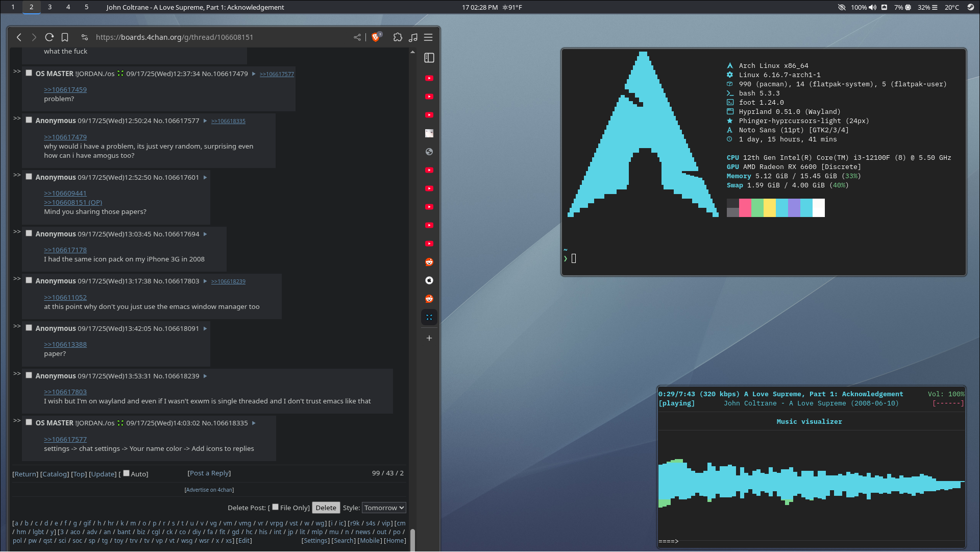Switch to workspace 4
The height and width of the screenshot is (552, 980).
[x=68, y=7]
